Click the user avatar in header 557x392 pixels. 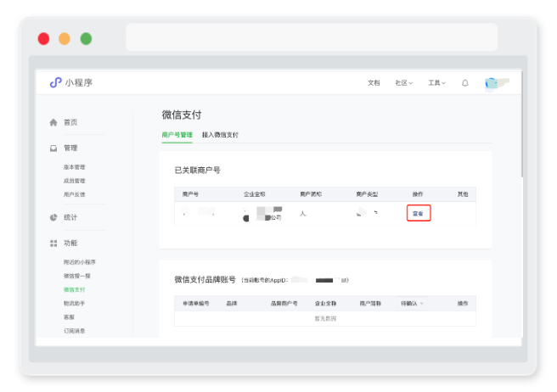pos(492,83)
